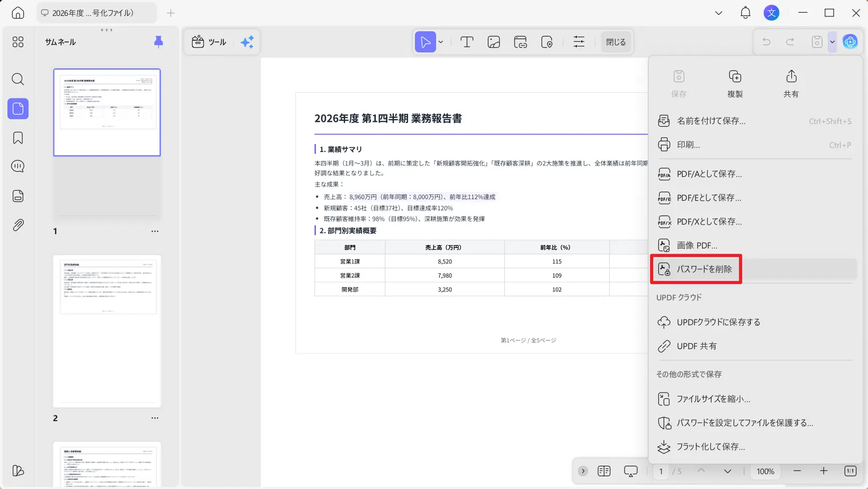Open the AI assistant sparkle icon
868x489 pixels.
click(247, 42)
